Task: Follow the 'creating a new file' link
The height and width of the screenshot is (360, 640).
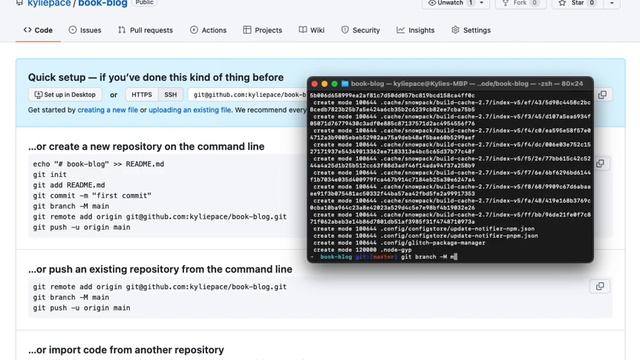Action: (108, 110)
